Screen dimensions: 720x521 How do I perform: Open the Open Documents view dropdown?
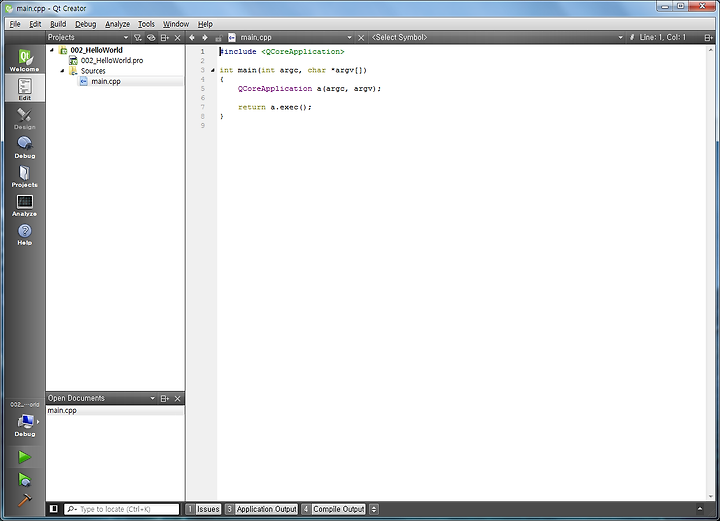pyautogui.click(x=101, y=398)
